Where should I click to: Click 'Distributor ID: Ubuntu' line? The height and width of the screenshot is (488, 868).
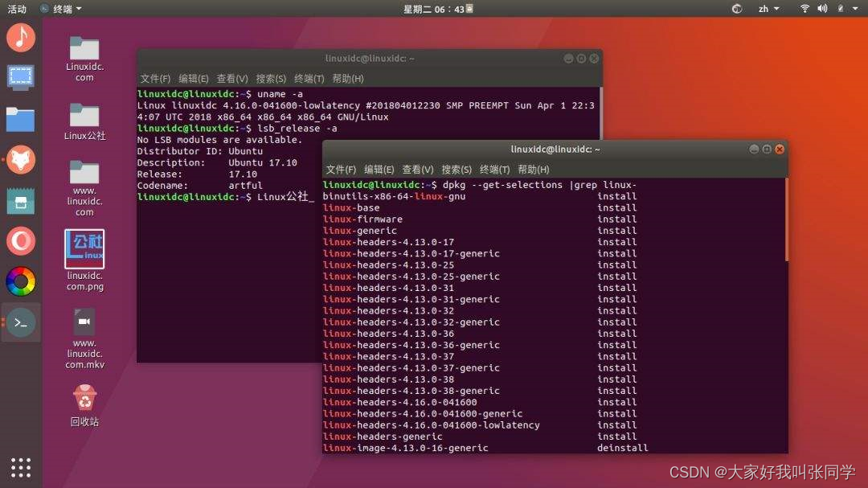coord(200,151)
